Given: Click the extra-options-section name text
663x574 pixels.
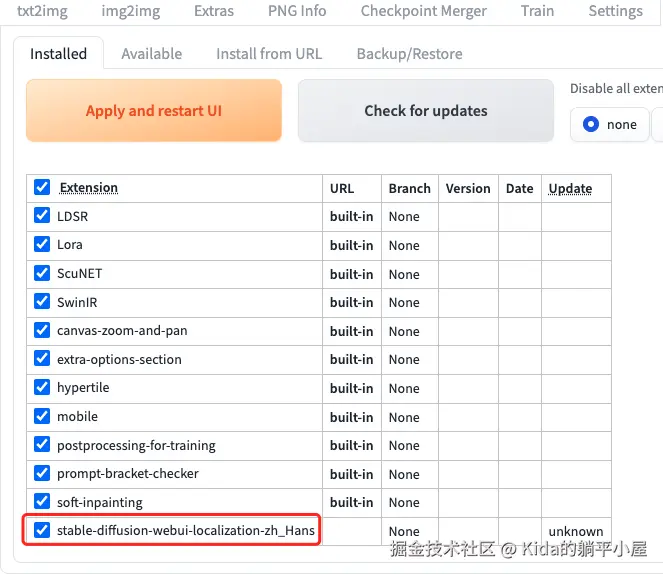Looking at the screenshot, I should pyautogui.click(x=119, y=359).
